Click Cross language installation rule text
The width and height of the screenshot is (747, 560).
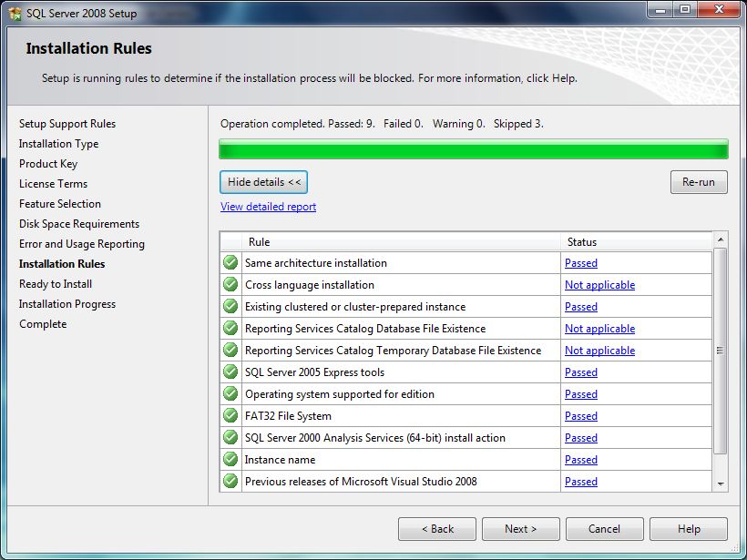[310, 285]
